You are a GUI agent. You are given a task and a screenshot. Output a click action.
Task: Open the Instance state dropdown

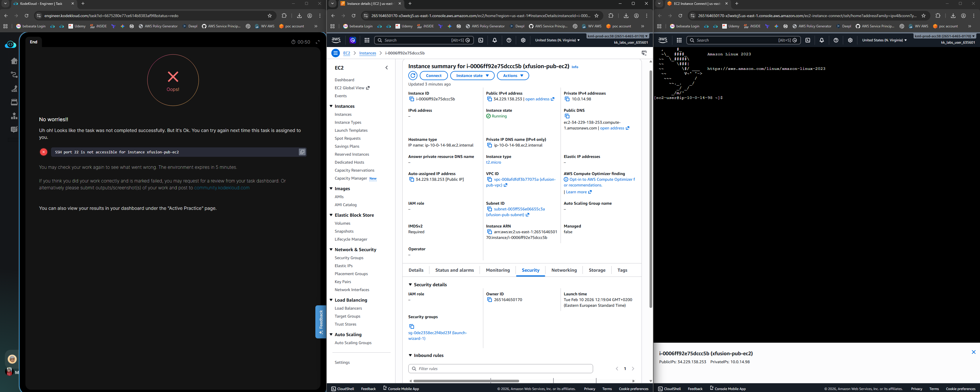pos(472,76)
